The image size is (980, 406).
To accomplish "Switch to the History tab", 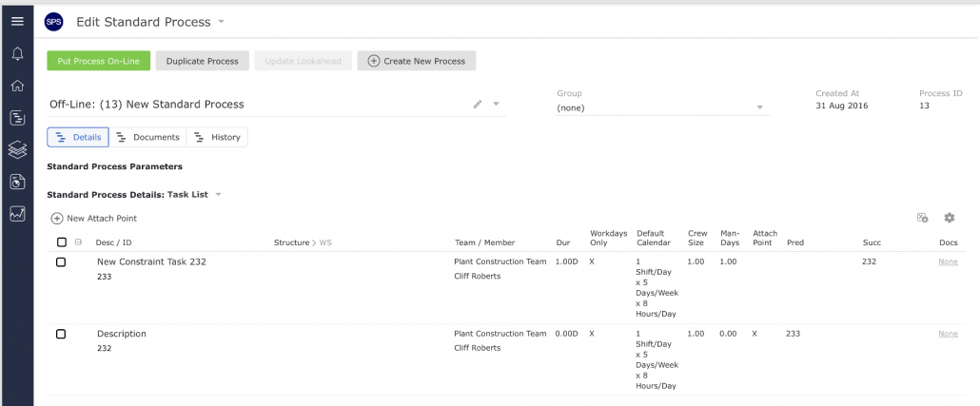I will [217, 138].
